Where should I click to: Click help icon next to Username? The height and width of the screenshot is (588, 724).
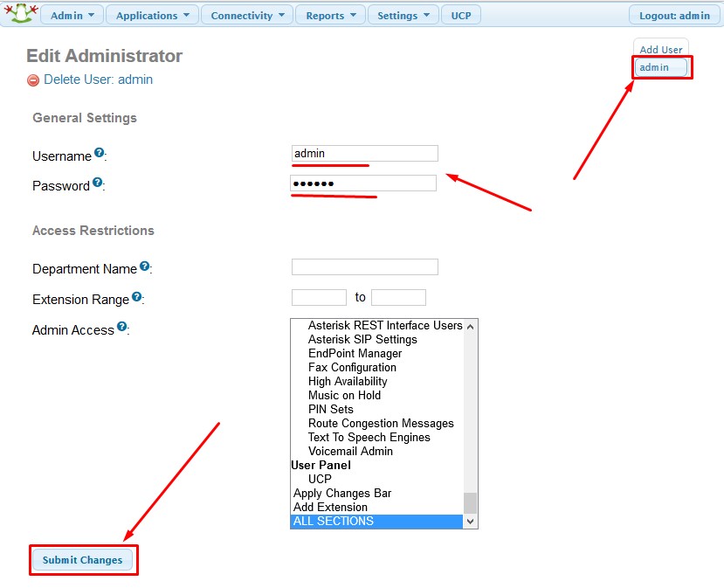100,153
